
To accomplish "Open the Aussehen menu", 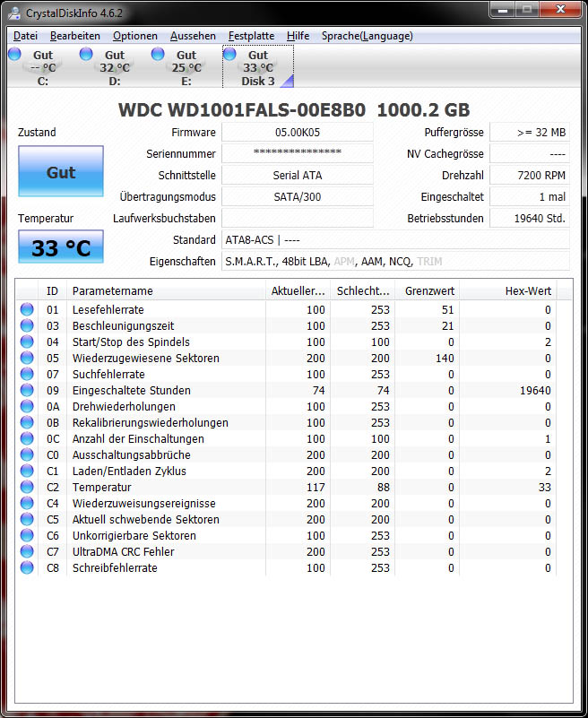I will pyautogui.click(x=193, y=36).
